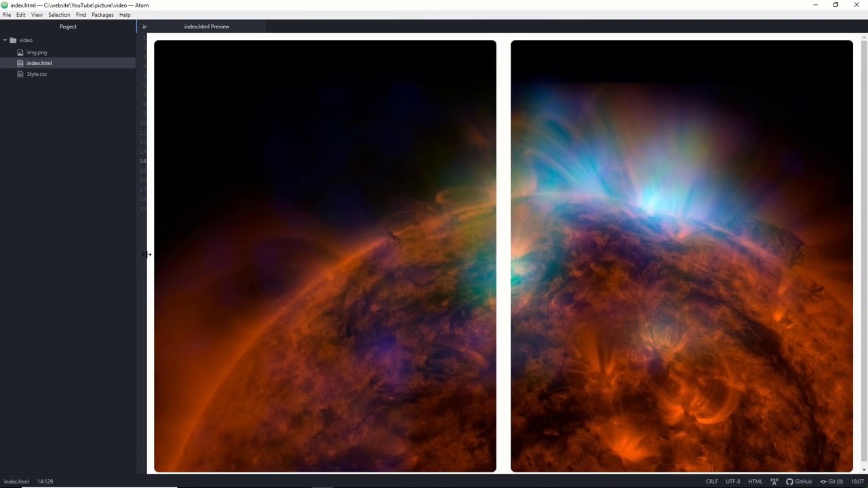Click the GitHub octocat status icon

789,482
